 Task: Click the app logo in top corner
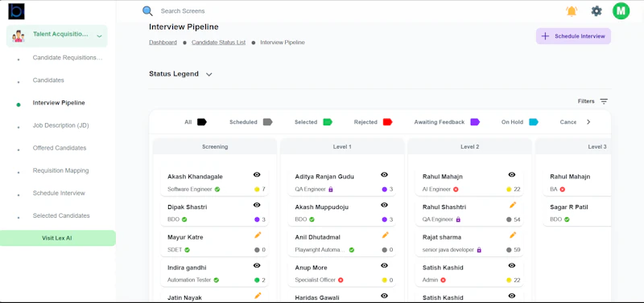(16, 11)
